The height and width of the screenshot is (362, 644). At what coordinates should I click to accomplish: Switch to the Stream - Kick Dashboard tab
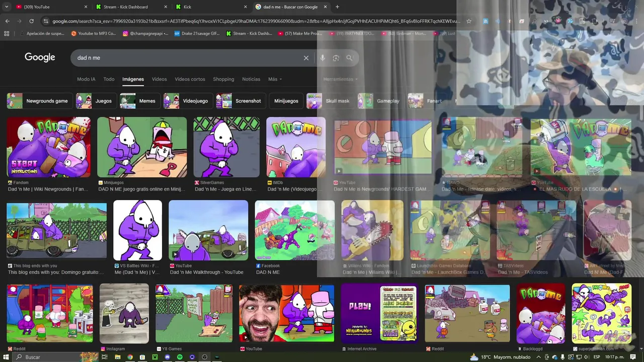point(132,7)
